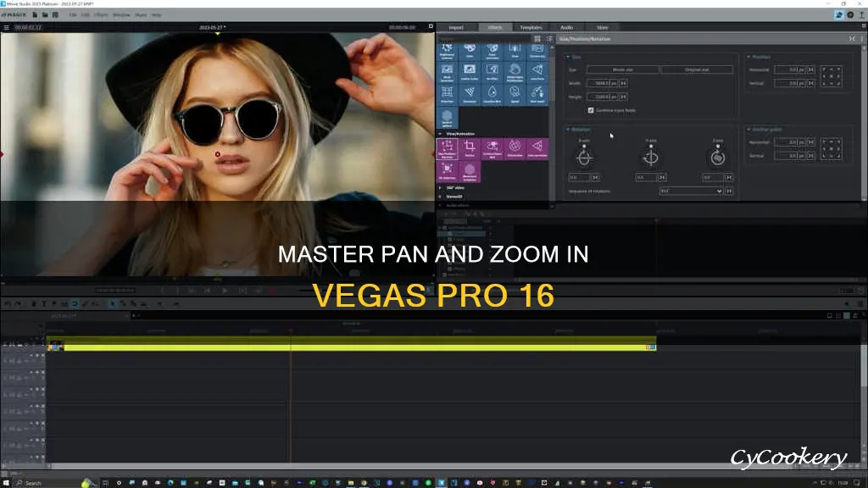Save the project with disk icon
The width and height of the screenshot is (868, 488).
pyautogui.click(x=55, y=15)
